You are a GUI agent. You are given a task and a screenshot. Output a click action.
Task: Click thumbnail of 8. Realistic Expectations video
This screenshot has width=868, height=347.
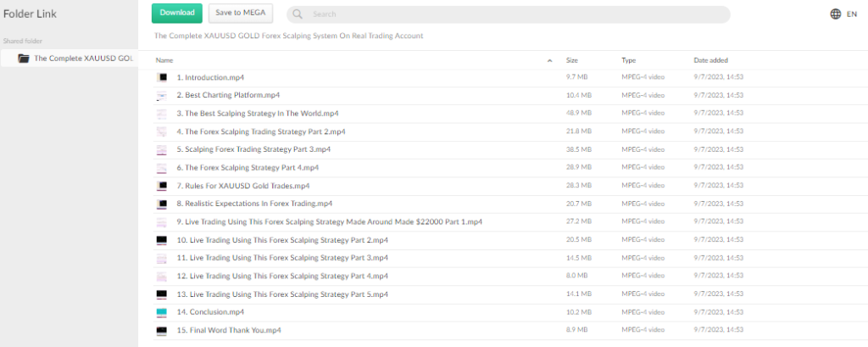(162, 204)
